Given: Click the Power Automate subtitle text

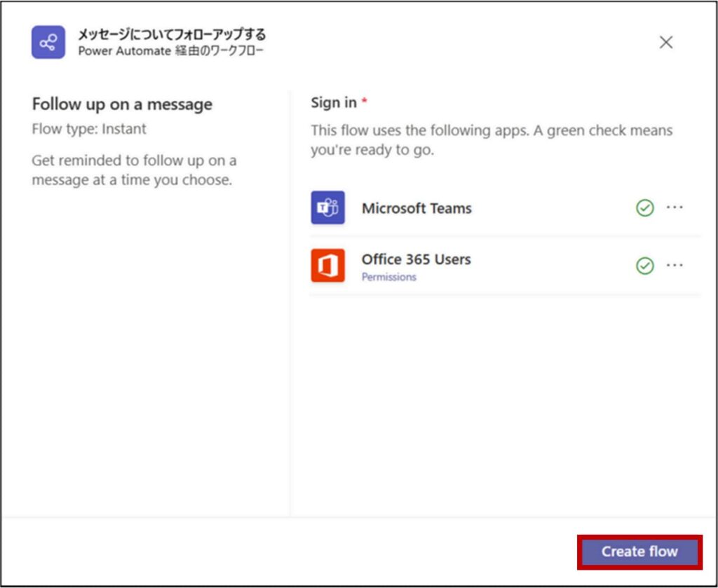Looking at the screenshot, I should tap(171, 50).
